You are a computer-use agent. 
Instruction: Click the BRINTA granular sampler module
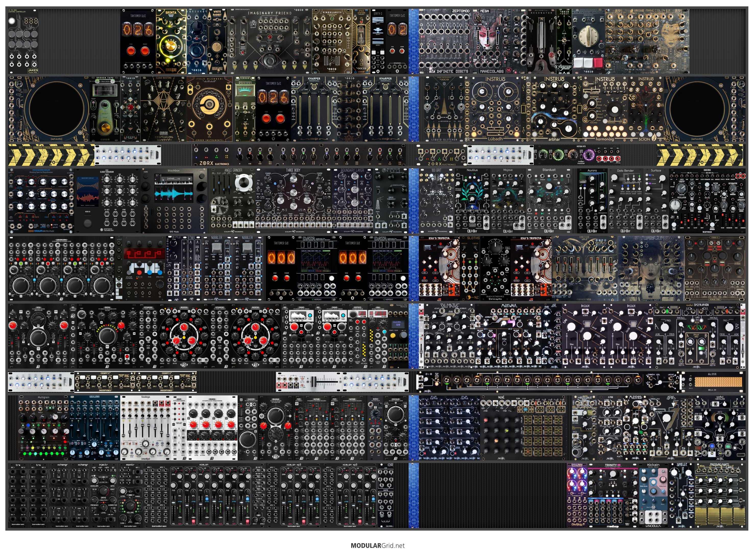[171, 41]
